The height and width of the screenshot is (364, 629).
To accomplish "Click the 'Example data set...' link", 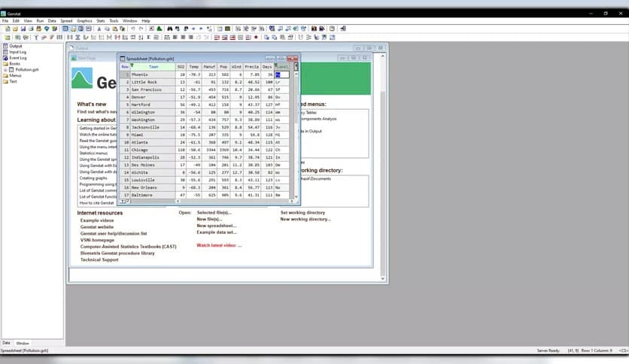I will [x=217, y=232].
